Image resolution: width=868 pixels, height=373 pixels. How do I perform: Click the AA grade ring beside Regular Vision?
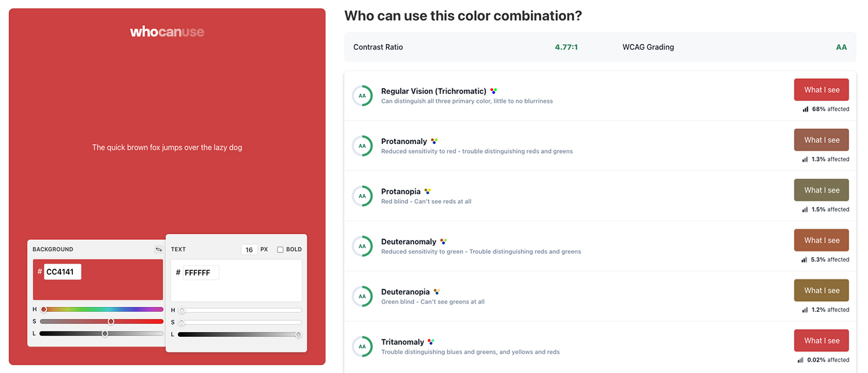click(362, 96)
